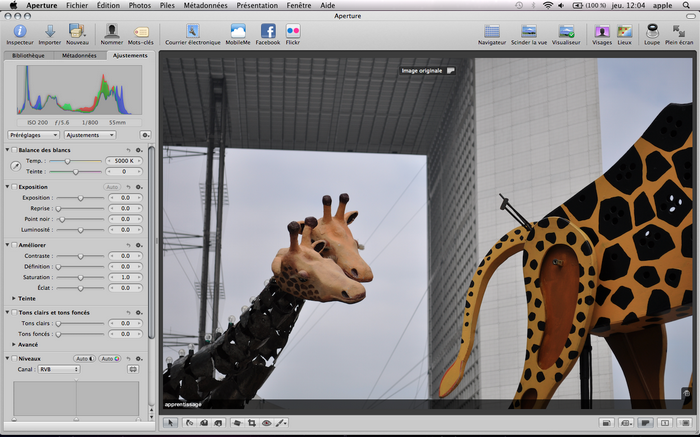Click the Contraste value field
Screen dimensions: 700x437
(x=125, y=256)
